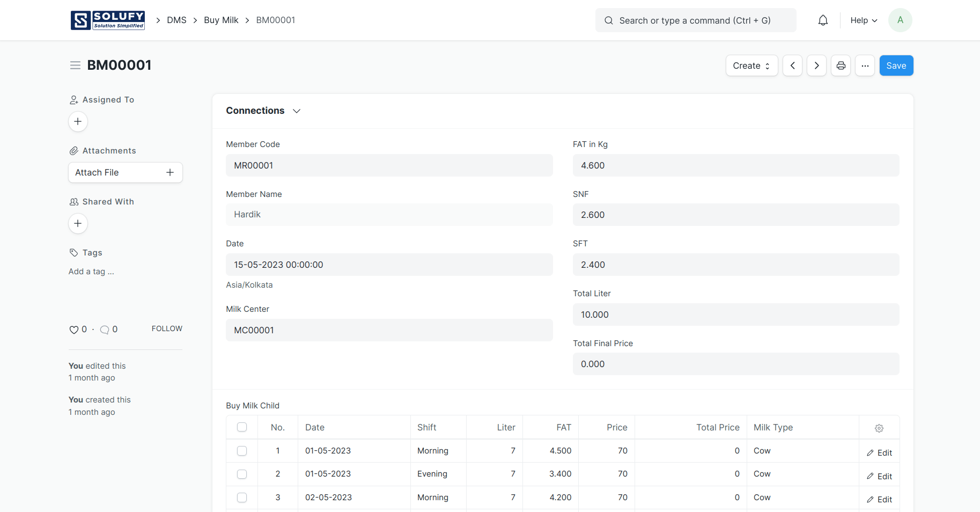Save the document
The height and width of the screenshot is (512, 980).
pyautogui.click(x=896, y=65)
